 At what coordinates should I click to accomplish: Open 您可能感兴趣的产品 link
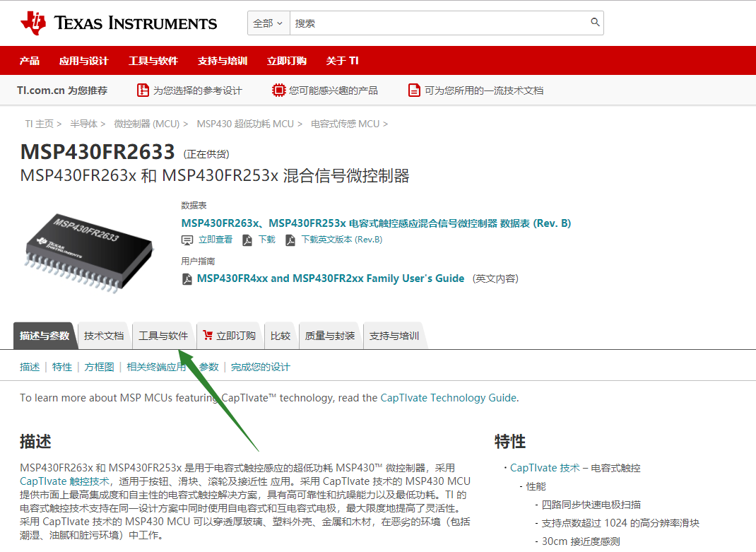pos(333,90)
